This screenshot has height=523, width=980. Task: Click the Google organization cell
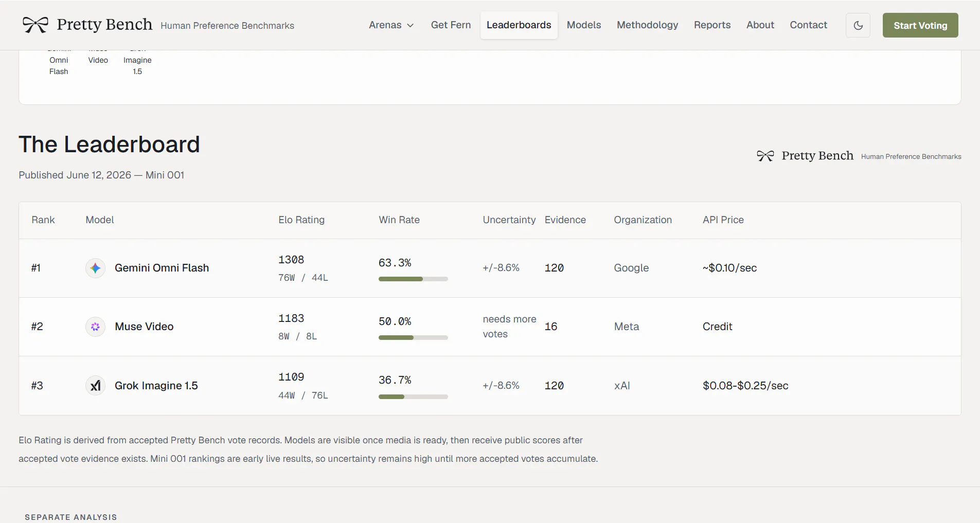point(631,268)
